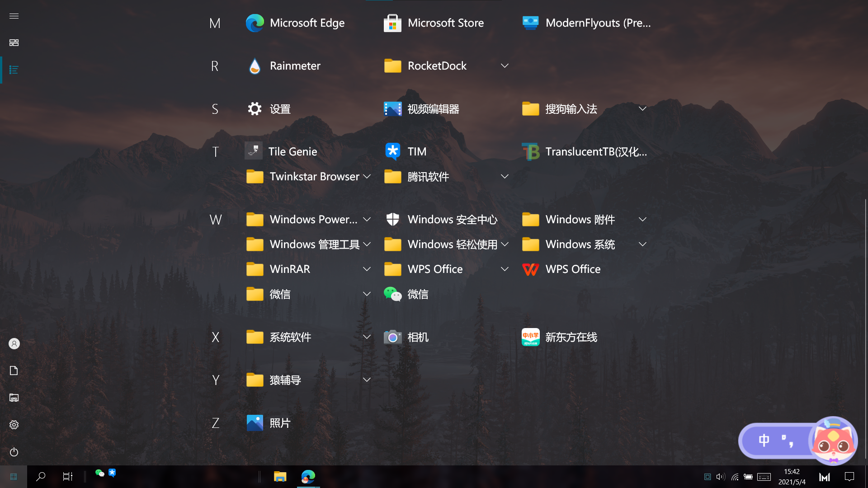Image resolution: width=868 pixels, height=488 pixels.
Task: Click the Y letter header
Action: [215, 380]
